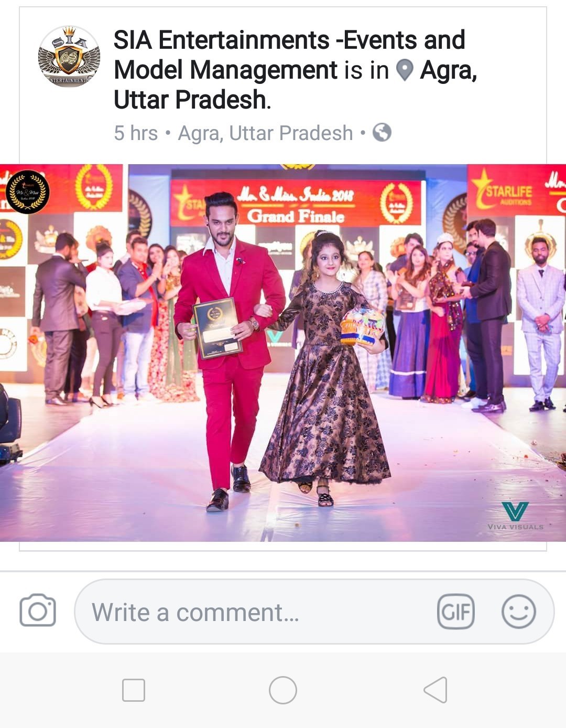This screenshot has width=566, height=728.
Task: Tap the Grand Finale banner in photo
Action: [x=296, y=204]
